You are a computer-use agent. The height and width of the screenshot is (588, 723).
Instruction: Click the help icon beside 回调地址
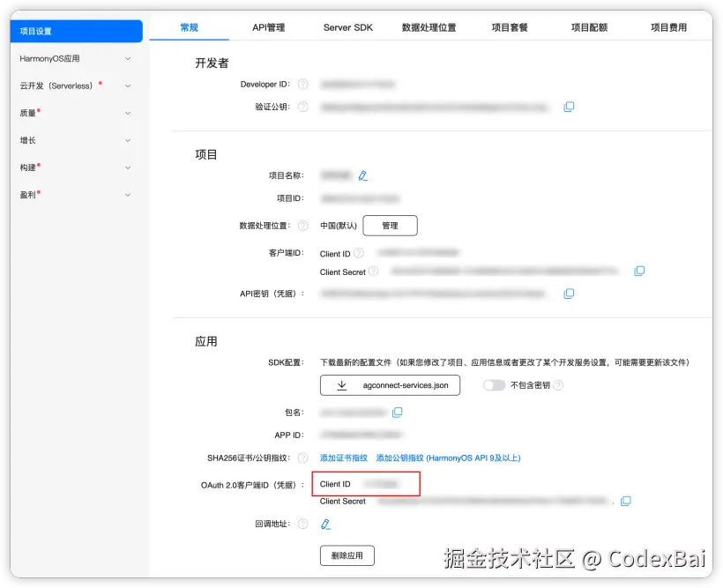pos(303,524)
